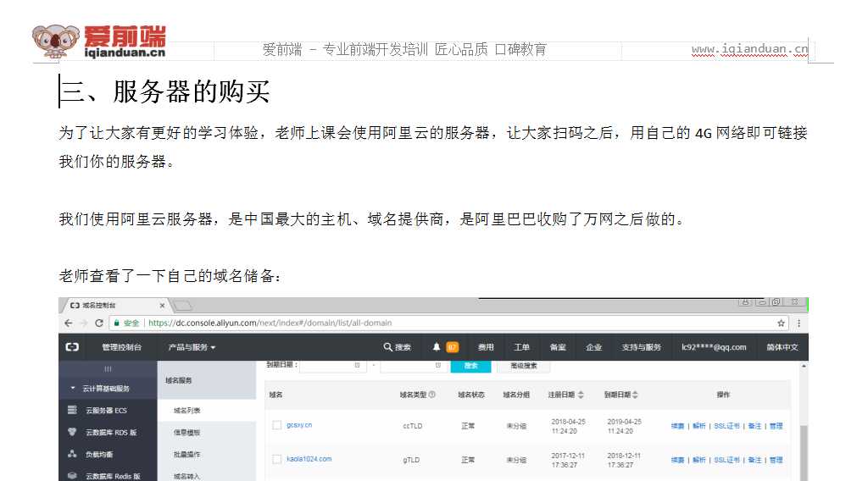868x481 pixels.
Task: Reload the Aliyun console page
Action: 99,323
